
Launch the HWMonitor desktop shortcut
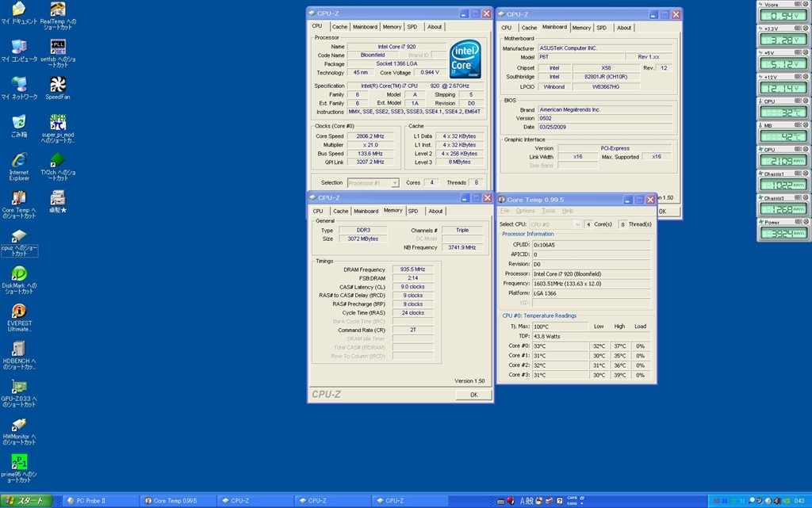coord(19,431)
